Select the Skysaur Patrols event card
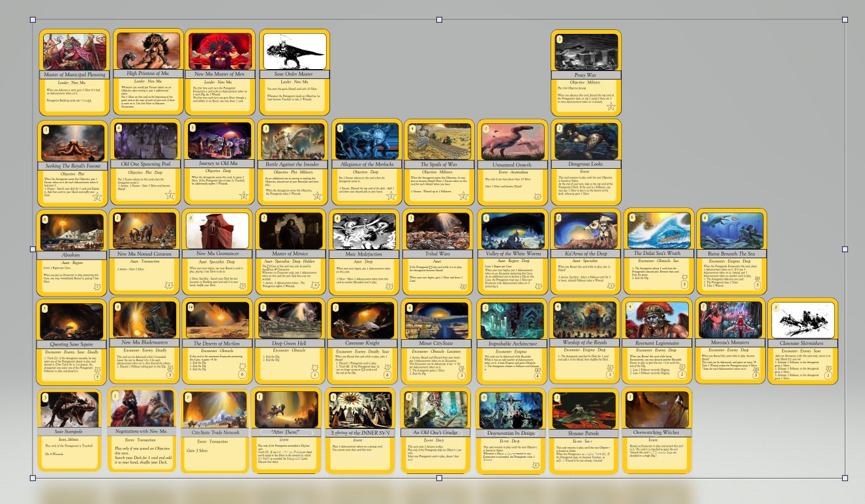Screen dimensions: 865x504 [583, 430]
